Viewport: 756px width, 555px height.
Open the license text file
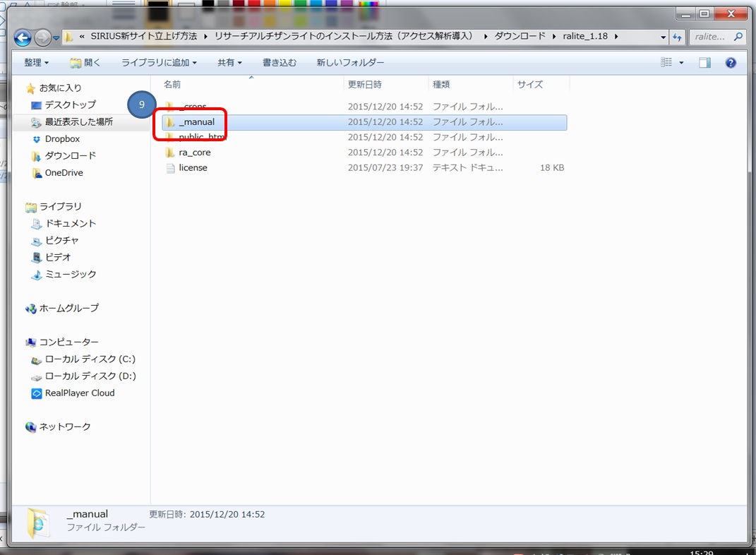tap(193, 168)
